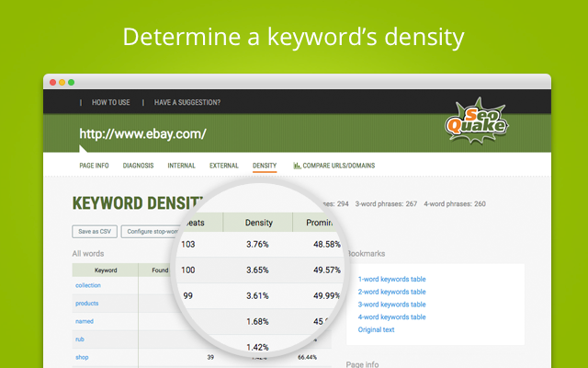Click the '3-word phrases: 267' text
This screenshot has height=368, width=588.
pos(386,204)
